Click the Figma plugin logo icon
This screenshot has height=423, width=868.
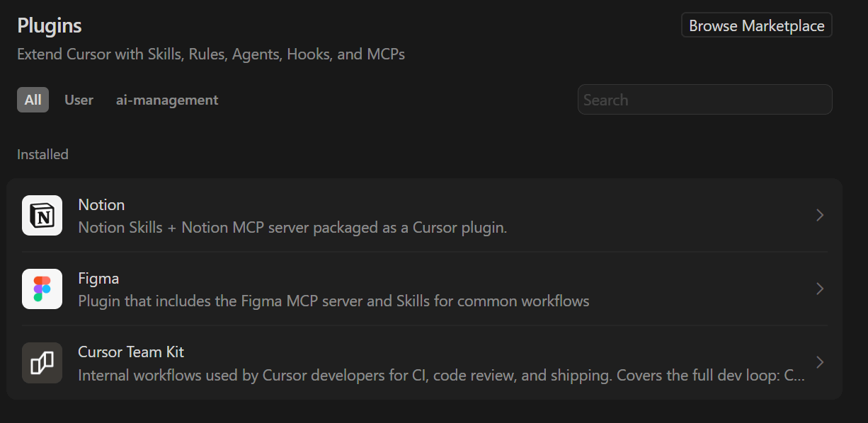[x=42, y=289]
